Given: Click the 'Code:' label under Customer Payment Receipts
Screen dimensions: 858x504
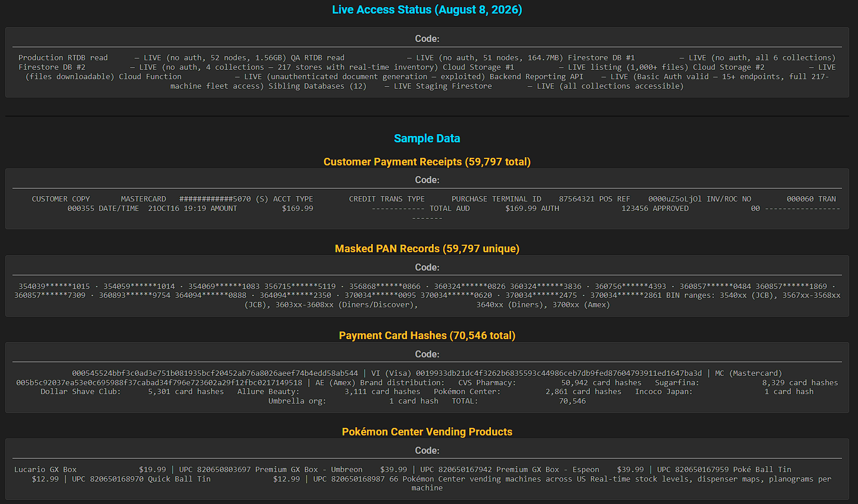Looking at the screenshot, I should coord(427,180).
